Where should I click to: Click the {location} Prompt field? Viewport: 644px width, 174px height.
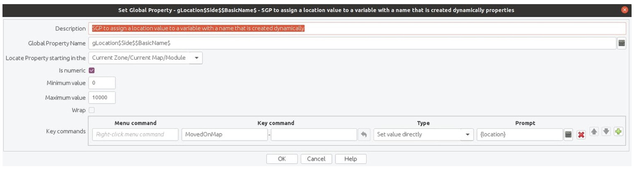(520, 135)
